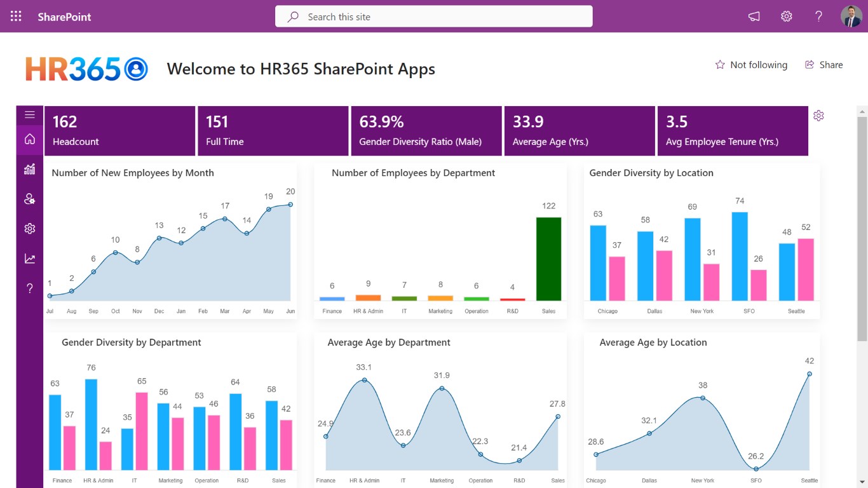Click the Number of New Employees by Month title
The image size is (868, 488).
click(x=133, y=173)
